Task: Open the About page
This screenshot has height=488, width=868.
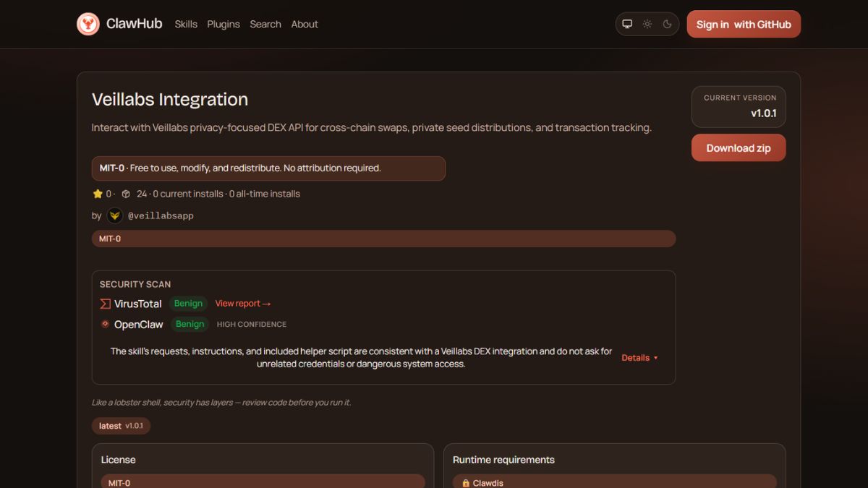Action: coord(305,24)
